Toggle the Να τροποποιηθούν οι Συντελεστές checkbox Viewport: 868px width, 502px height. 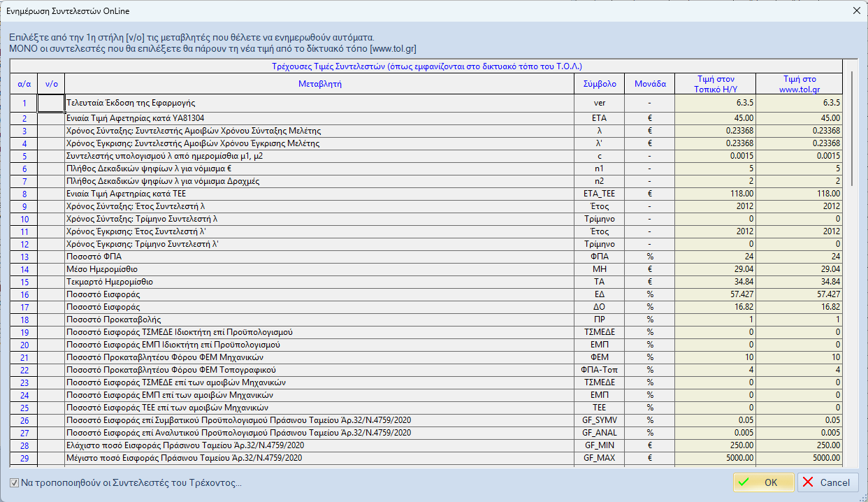tap(15, 483)
